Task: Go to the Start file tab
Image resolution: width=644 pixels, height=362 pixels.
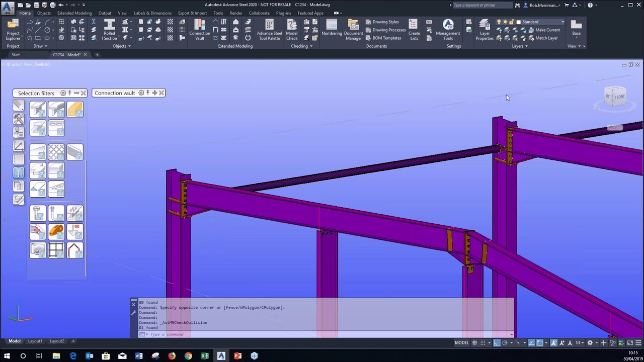Action: pyautogui.click(x=16, y=55)
